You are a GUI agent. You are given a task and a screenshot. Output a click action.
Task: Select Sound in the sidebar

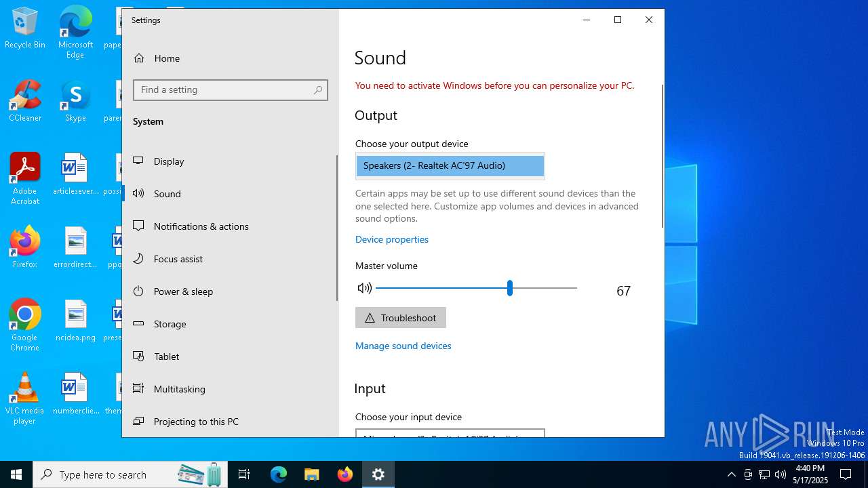click(x=229, y=194)
